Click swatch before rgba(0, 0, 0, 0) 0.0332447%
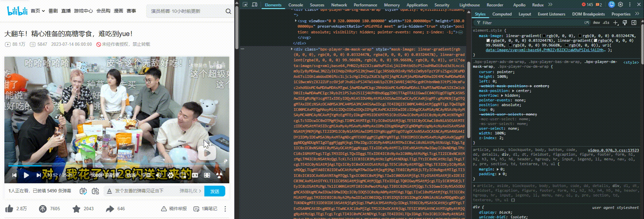 pyautogui.click(x=488, y=40)
